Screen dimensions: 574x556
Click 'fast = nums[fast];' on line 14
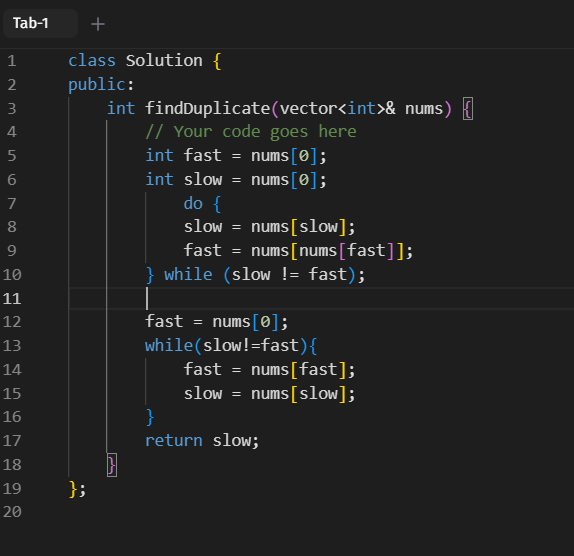pyautogui.click(x=269, y=369)
